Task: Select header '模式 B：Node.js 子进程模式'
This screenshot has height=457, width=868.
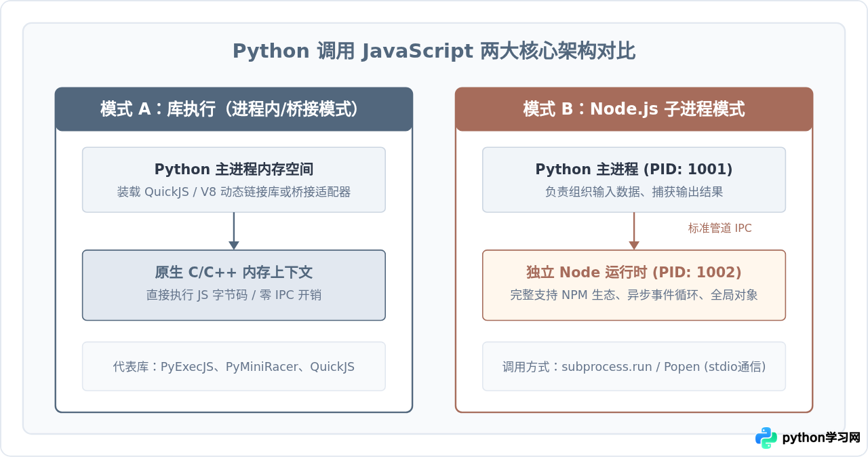Action: 634,109
